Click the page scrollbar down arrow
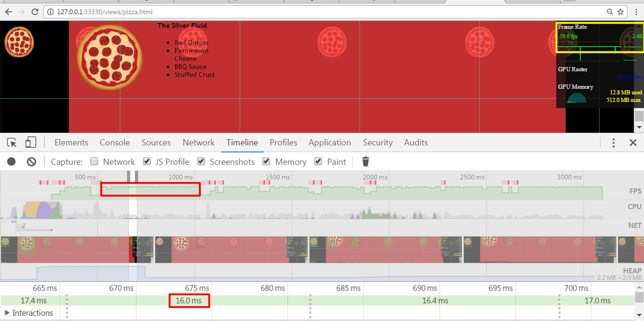 click(x=639, y=127)
